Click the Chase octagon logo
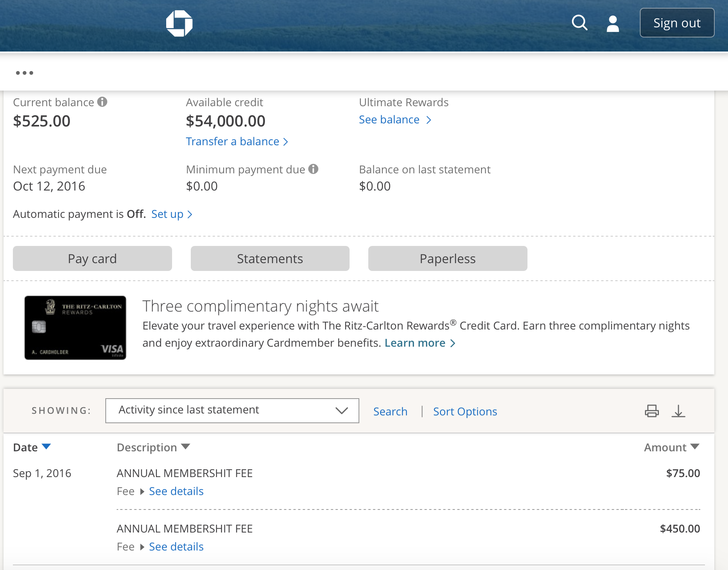Viewport: 728px width, 570px height. tap(179, 23)
